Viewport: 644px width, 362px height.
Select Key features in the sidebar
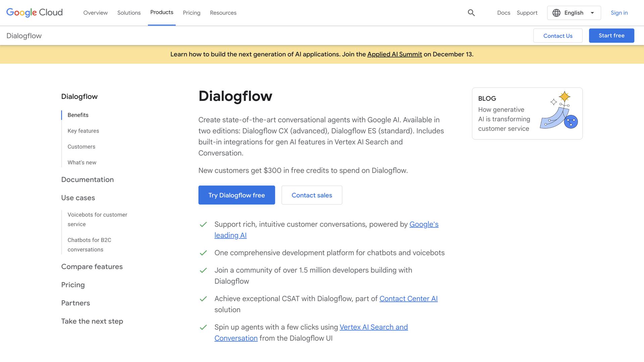[x=83, y=131]
